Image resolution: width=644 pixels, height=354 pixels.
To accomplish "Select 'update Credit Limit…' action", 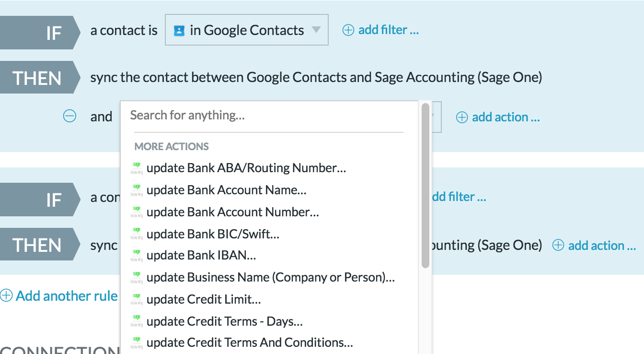I will tap(204, 299).
